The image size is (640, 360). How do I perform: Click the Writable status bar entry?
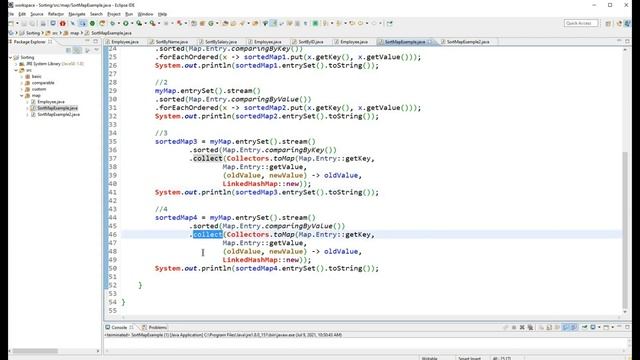(429, 358)
